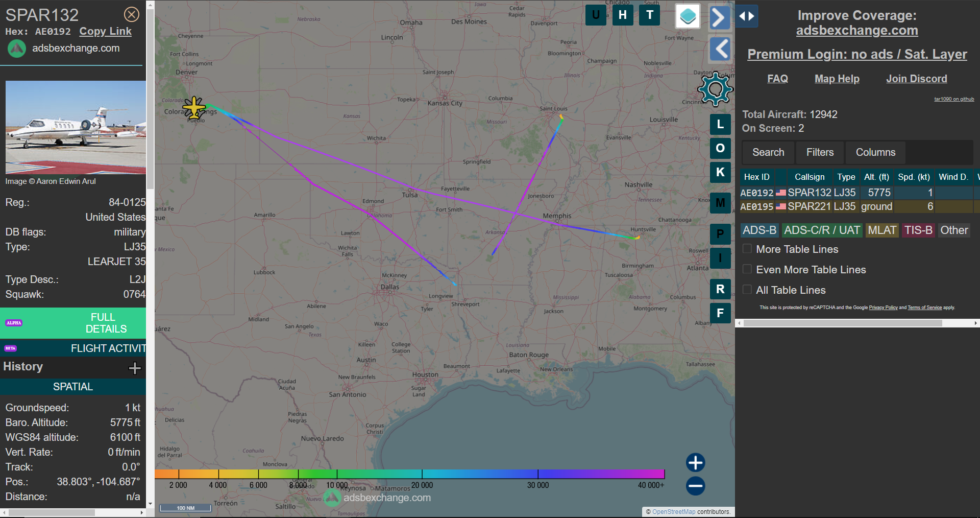The image size is (980, 518).
Task: Click the P map toggle button
Action: click(x=720, y=234)
